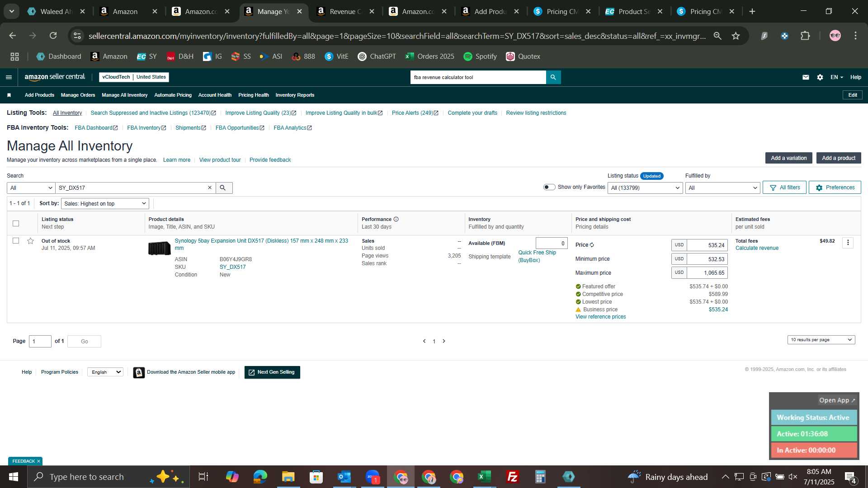This screenshot has width=868, height=488.
Task: Click the Minimum price field 532.53
Action: pos(707,259)
